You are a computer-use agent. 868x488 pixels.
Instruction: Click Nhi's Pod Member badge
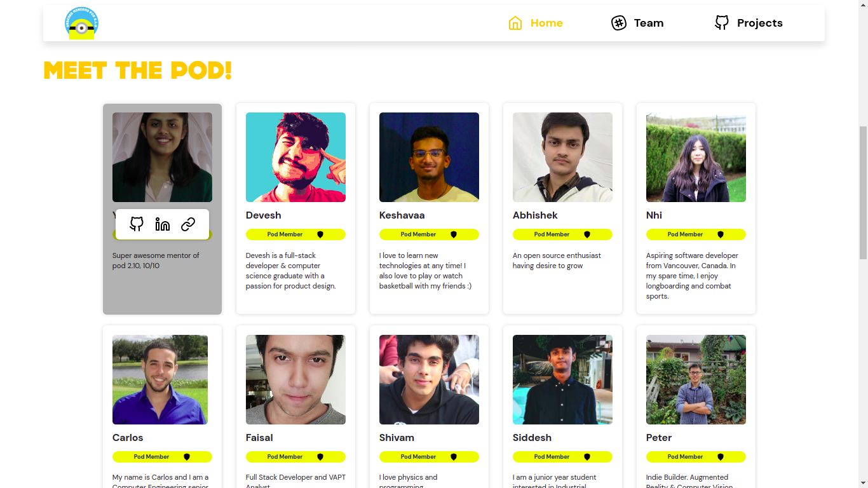[696, 234]
